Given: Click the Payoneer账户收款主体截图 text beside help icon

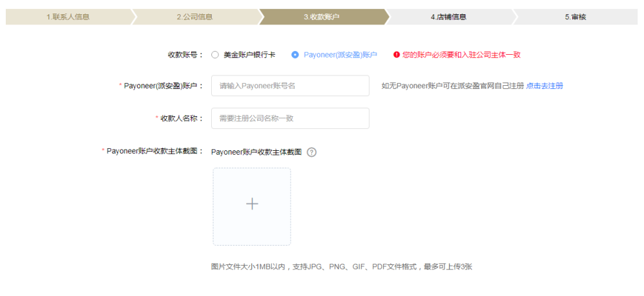Looking at the screenshot, I should [256, 152].
